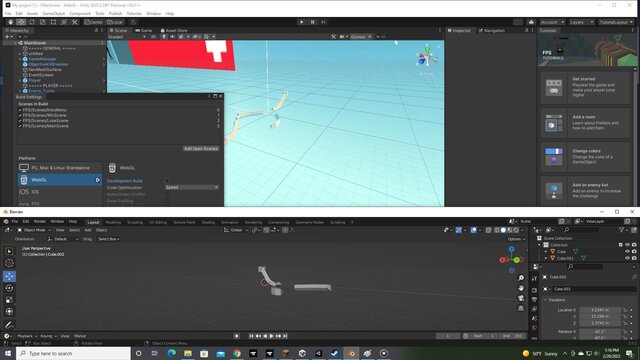Open Blender Tool properties tab icon
The width and height of the screenshot is (640, 360).
pos(534,278)
